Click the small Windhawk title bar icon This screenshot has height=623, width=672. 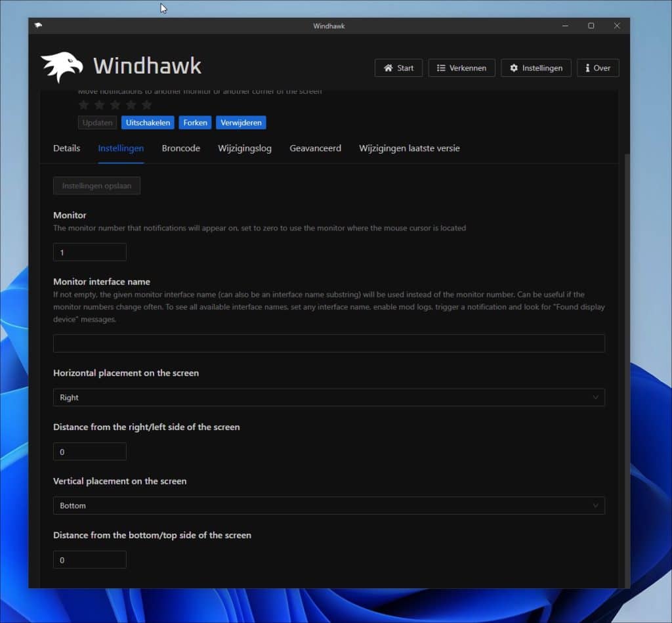38,26
